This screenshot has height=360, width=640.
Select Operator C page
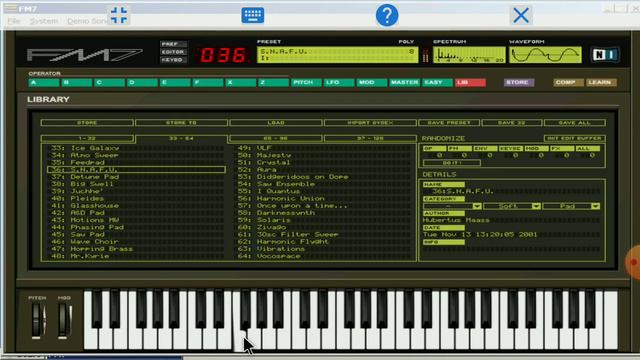pos(109,82)
